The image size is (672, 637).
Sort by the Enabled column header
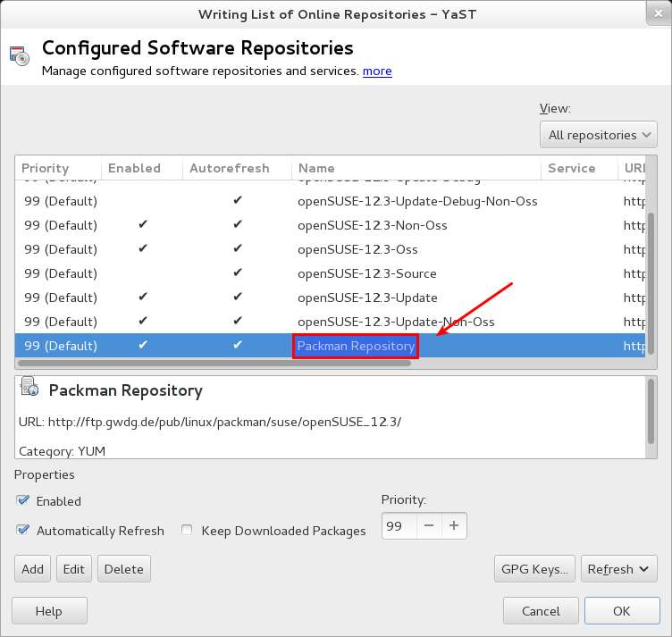tap(142, 168)
